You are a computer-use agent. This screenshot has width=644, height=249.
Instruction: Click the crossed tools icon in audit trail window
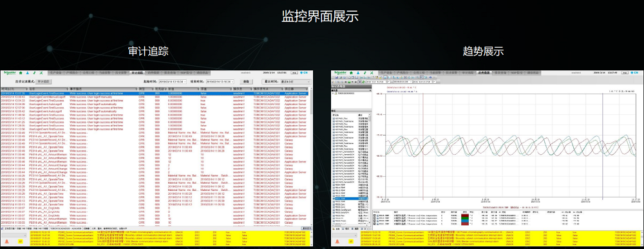click(41, 73)
